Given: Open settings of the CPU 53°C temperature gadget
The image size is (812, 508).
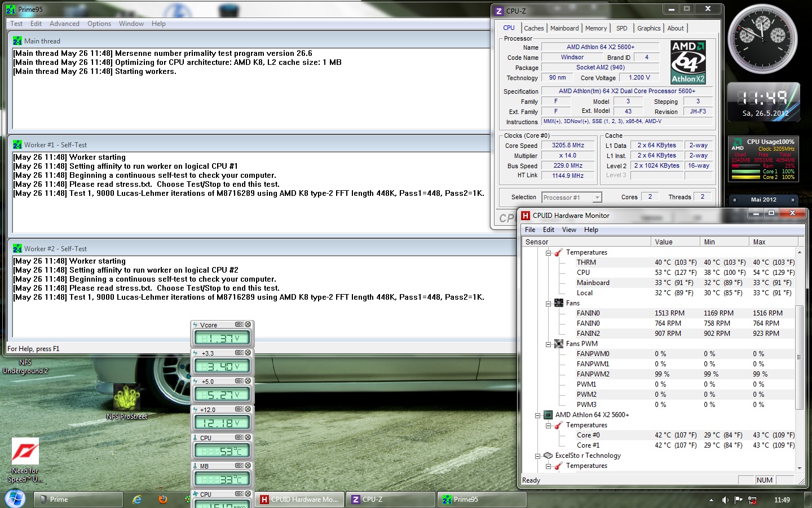Looking at the screenshot, I should click(x=239, y=437).
